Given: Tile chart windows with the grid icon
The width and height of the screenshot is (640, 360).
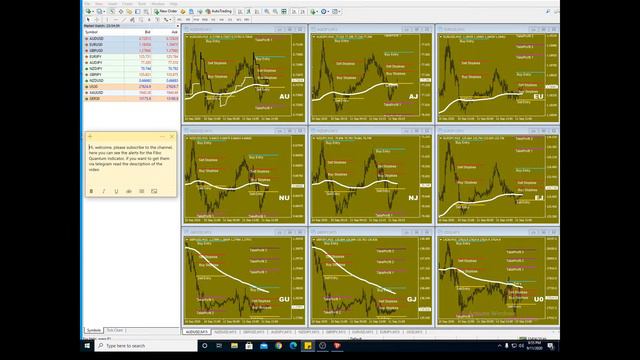Looking at the screenshot, I should 284,11.
